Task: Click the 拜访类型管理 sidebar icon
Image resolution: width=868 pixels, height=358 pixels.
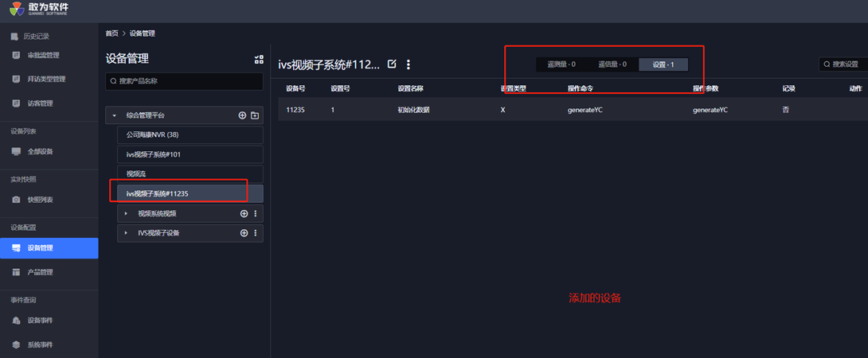Action: (x=16, y=79)
